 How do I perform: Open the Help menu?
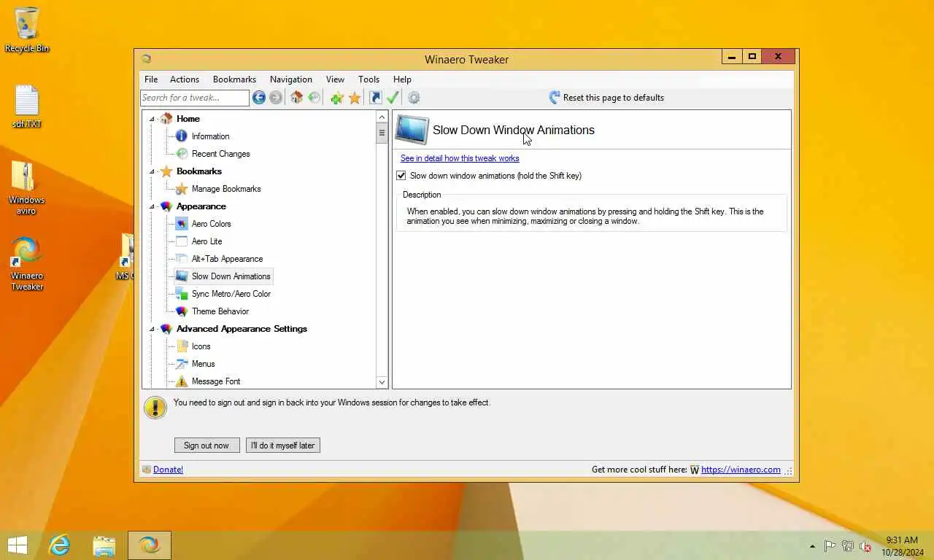[402, 79]
